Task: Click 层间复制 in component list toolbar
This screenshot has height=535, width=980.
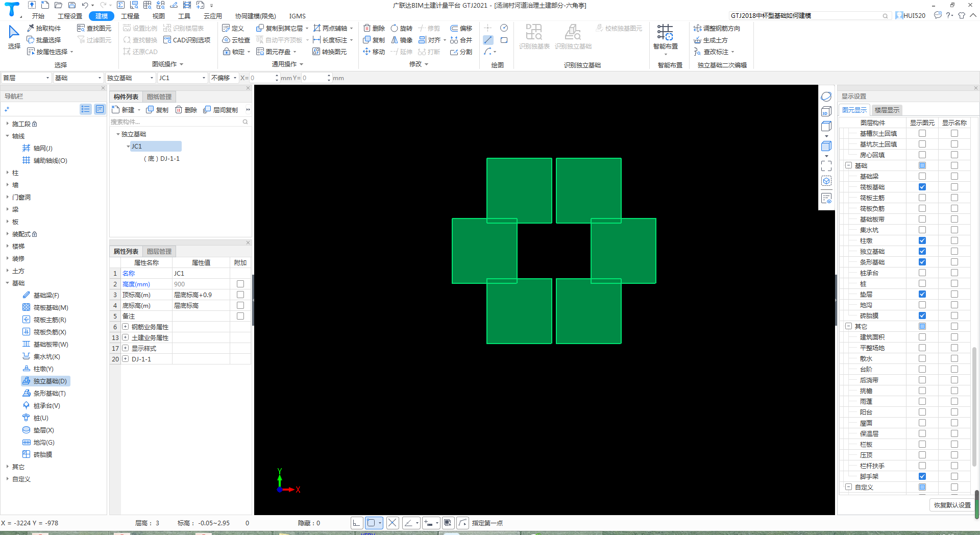Action: click(x=220, y=110)
